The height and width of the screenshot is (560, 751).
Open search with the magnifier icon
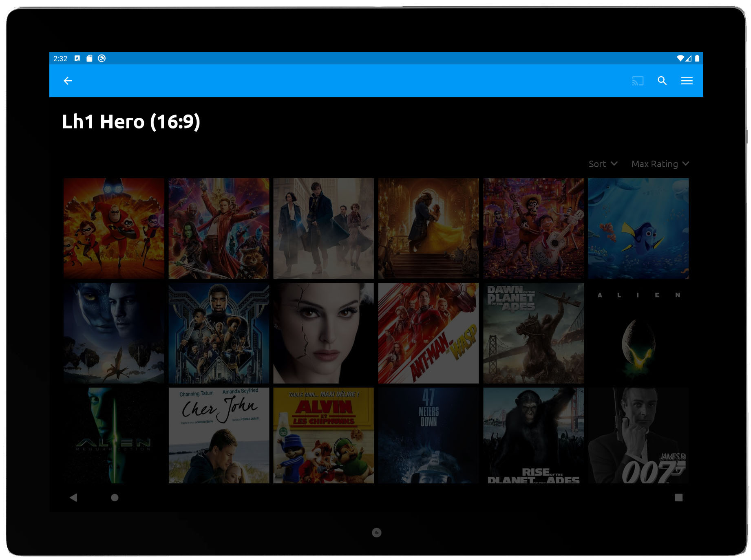[x=662, y=81]
